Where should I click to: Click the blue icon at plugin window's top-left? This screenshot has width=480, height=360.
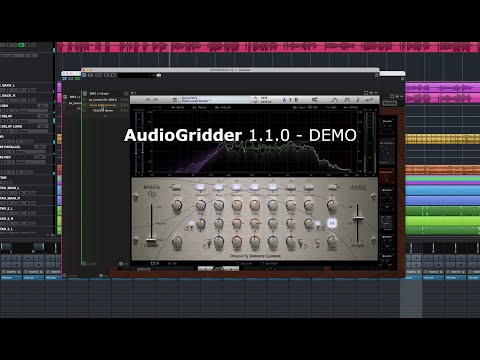(84, 75)
